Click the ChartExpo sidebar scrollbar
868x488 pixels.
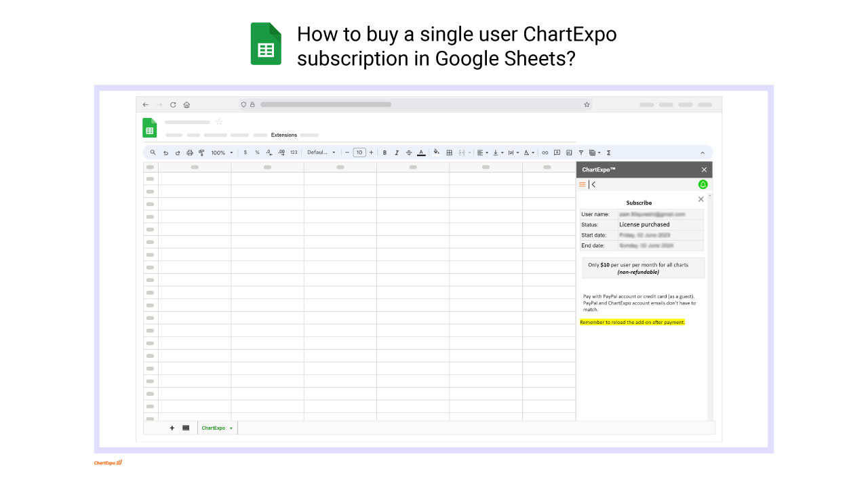click(x=709, y=306)
